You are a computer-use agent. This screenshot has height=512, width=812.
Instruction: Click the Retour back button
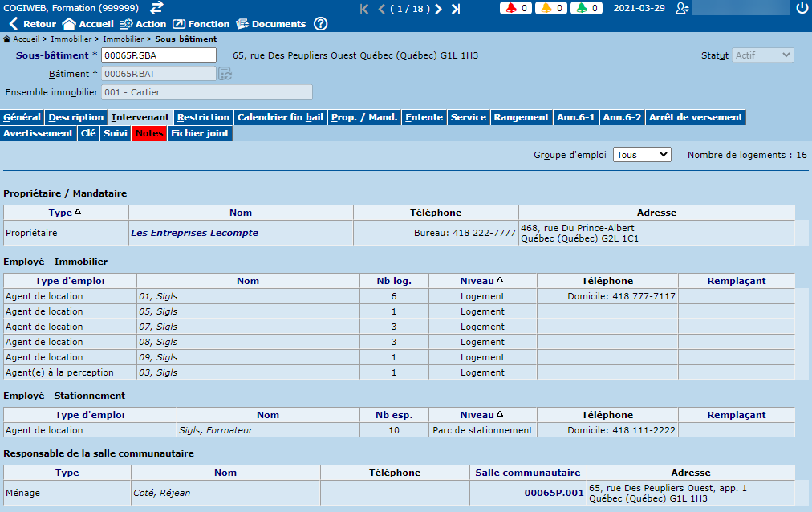pyautogui.click(x=32, y=24)
